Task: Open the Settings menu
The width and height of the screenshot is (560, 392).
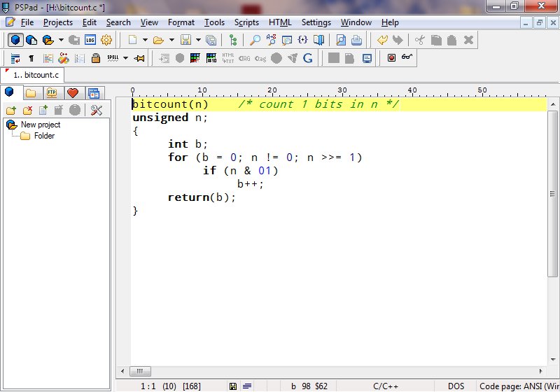Action: pos(316,22)
